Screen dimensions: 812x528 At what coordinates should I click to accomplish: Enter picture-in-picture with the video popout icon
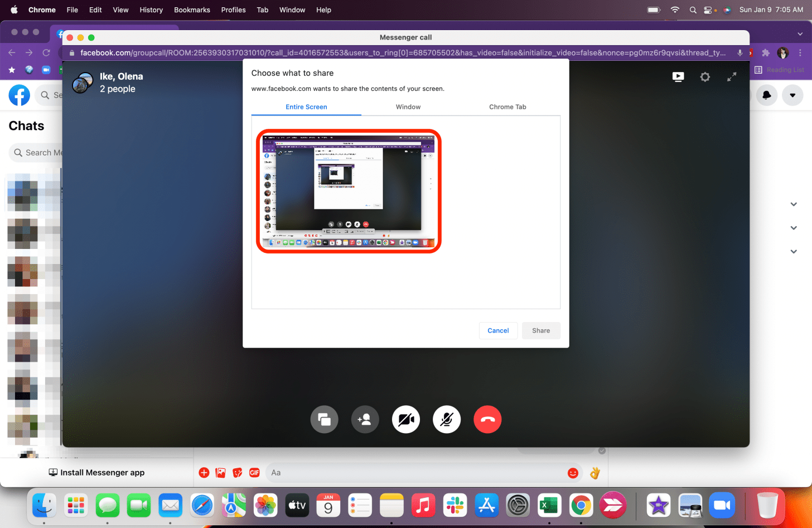click(678, 76)
